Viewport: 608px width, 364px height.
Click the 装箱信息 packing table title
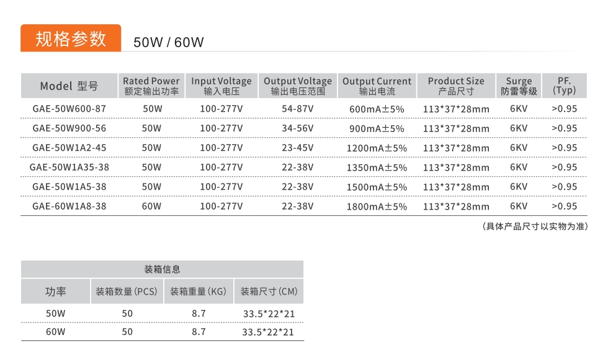point(162,269)
